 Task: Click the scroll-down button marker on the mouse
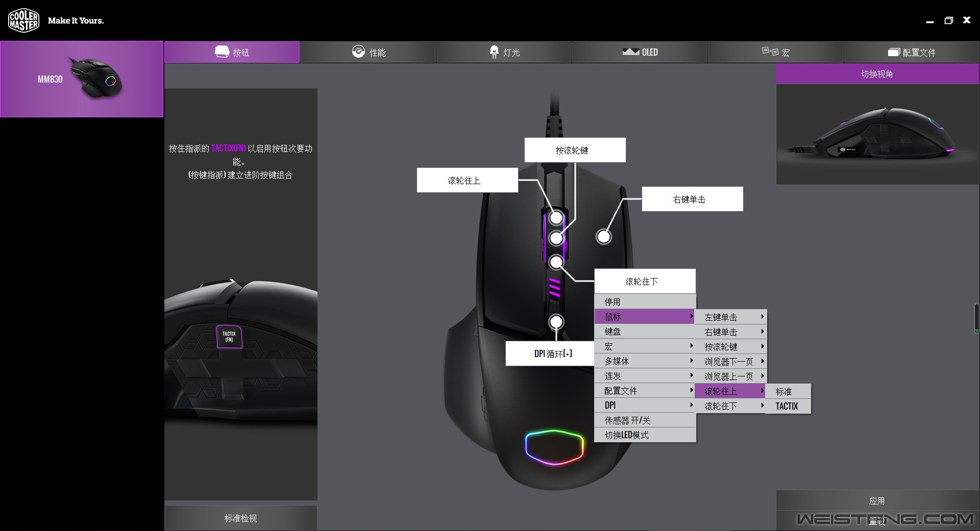pyautogui.click(x=556, y=262)
